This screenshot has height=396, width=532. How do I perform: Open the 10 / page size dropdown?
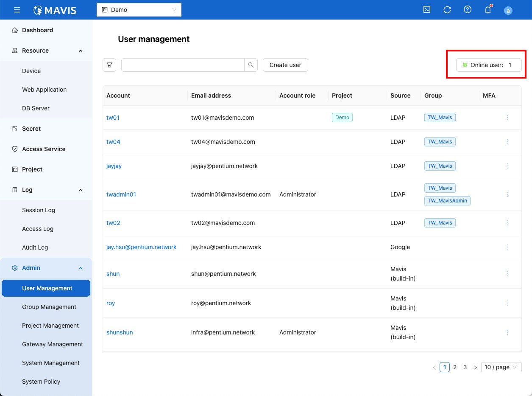(x=501, y=367)
